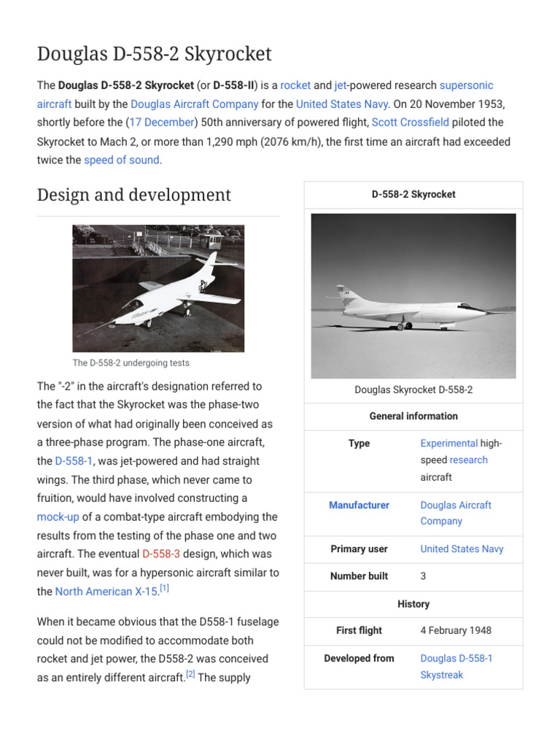Open the 'Manufacturer' infobox label link
Image resolution: width=560 pixels, height=747 pixels.
click(359, 506)
